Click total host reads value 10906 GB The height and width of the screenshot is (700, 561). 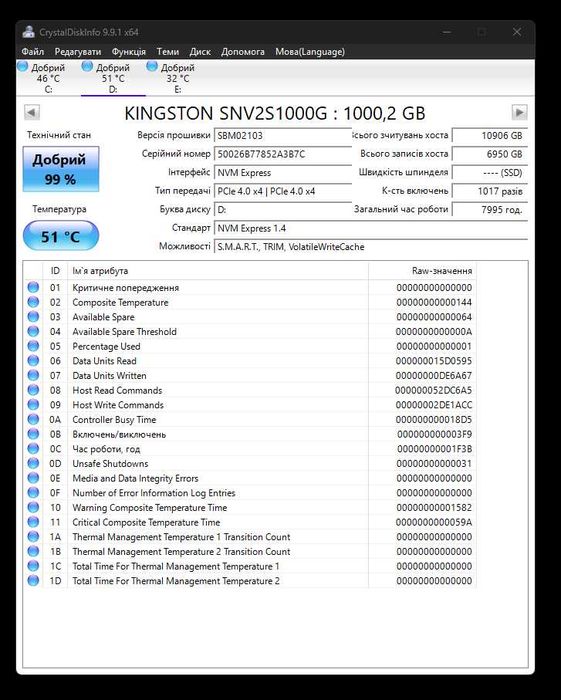point(490,136)
